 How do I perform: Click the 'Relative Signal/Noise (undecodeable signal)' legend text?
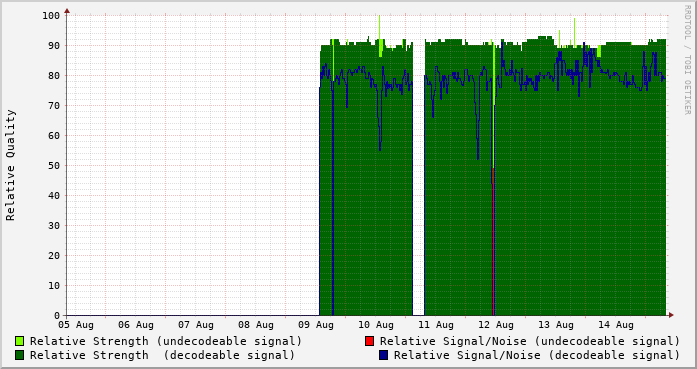pyautogui.click(x=530, y=341)
